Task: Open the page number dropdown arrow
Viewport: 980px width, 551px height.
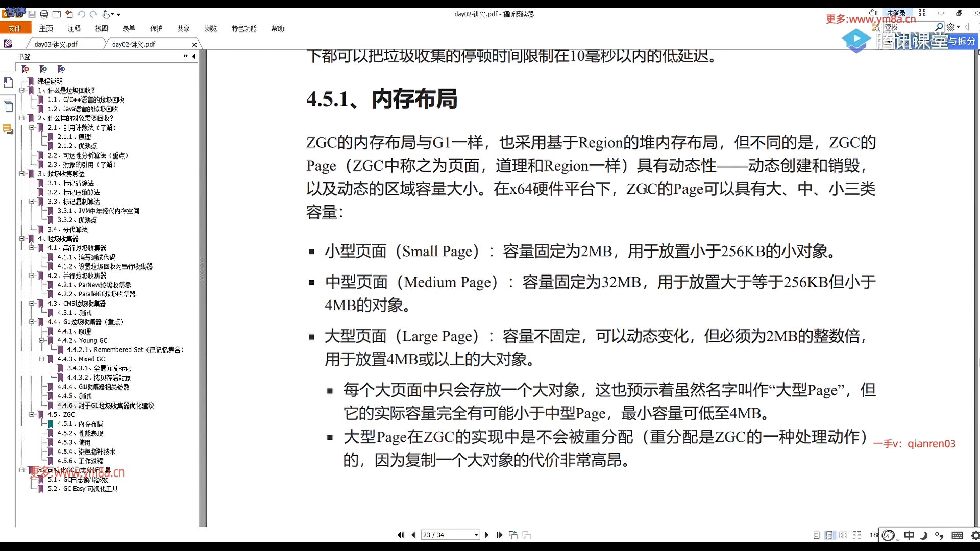Action: 476,535
